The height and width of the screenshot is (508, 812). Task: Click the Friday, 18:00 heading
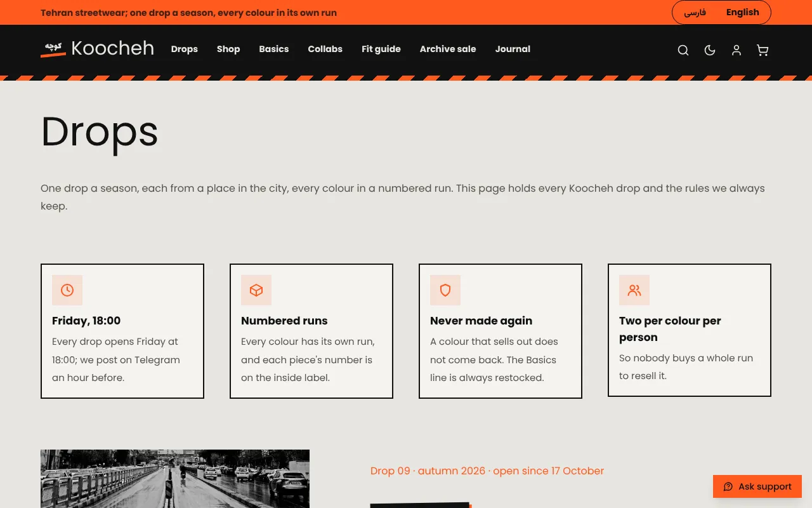pyautogui.click(x=86, y=321)
